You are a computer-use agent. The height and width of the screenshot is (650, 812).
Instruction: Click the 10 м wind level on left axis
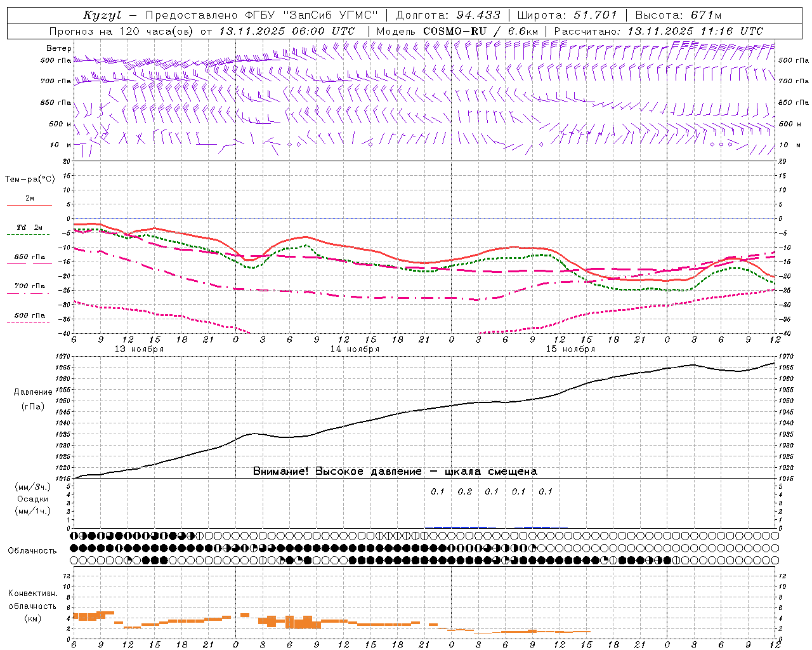point(61,145)
